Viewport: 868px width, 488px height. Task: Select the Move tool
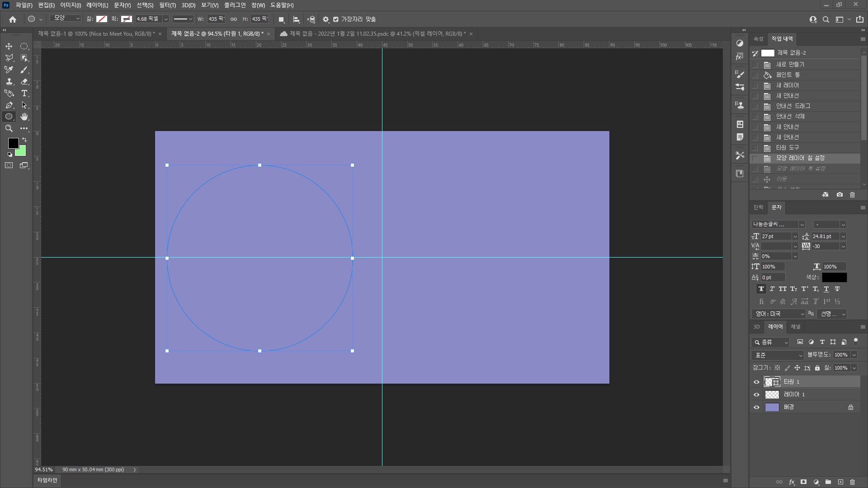pos(9,46)
